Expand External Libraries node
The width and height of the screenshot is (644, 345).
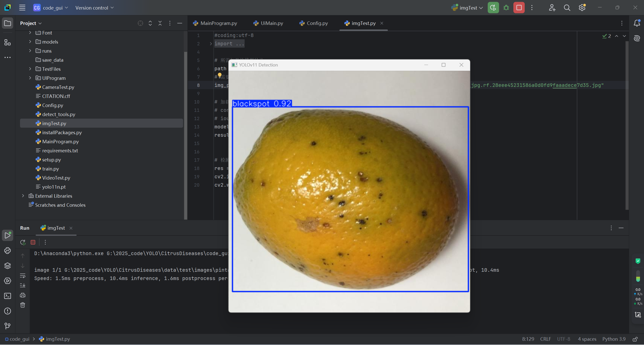click(23, 196)
